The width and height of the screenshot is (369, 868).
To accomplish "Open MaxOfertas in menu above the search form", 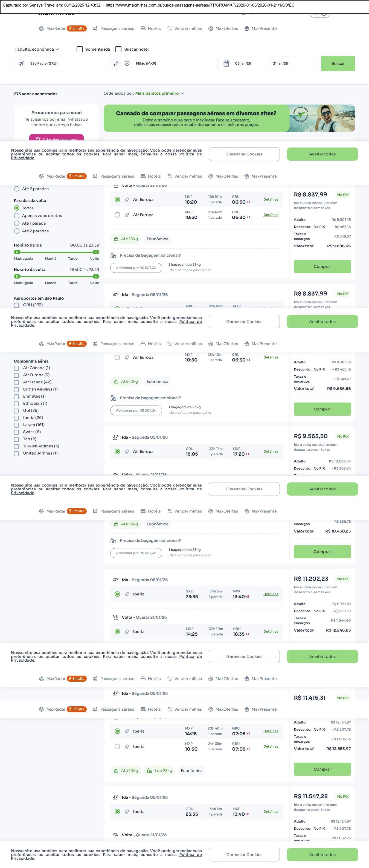I will point(223,29).
